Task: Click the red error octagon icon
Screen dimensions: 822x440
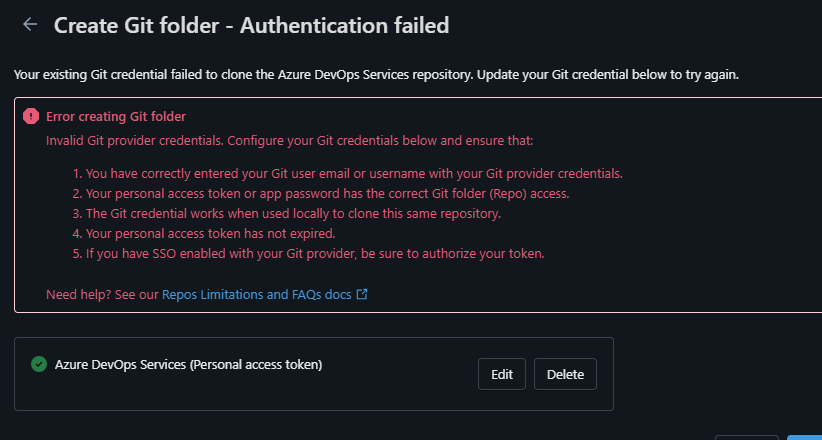Action: coord(31,116)
